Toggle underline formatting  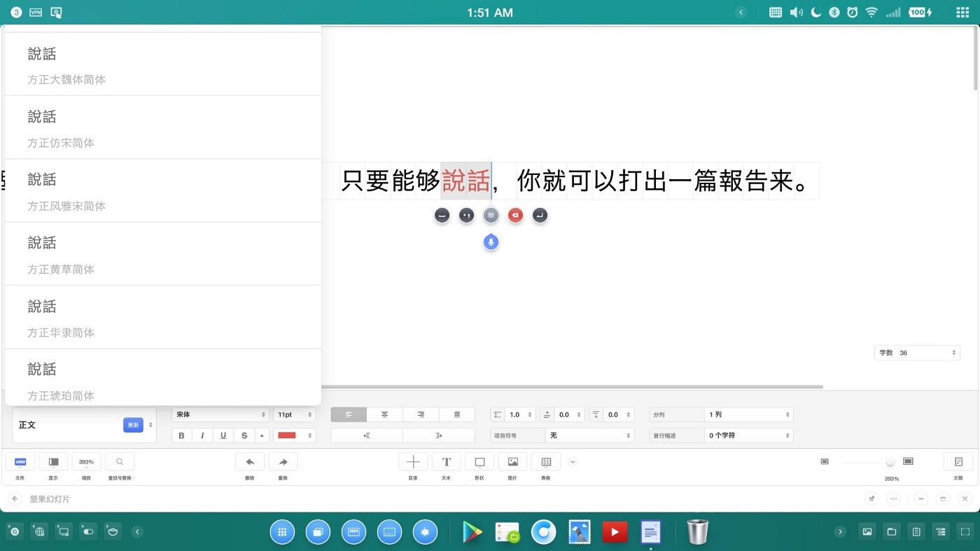click(223, 435)
